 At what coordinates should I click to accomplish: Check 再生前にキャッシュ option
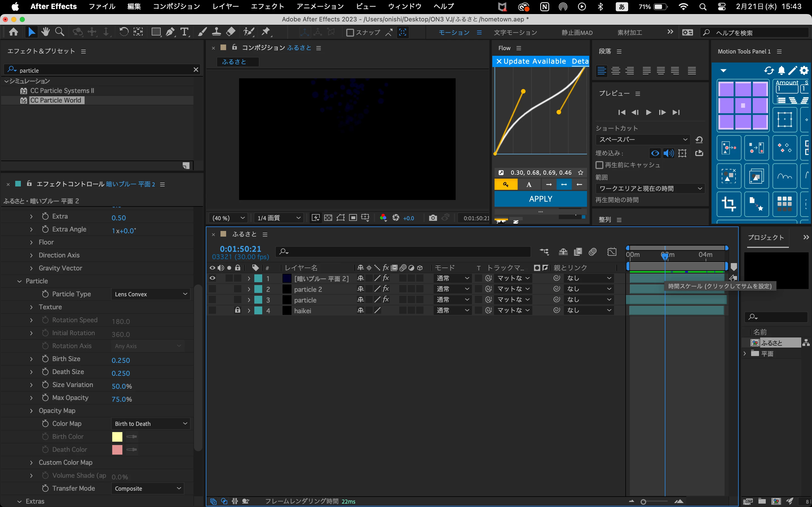(x=599, y=165)
